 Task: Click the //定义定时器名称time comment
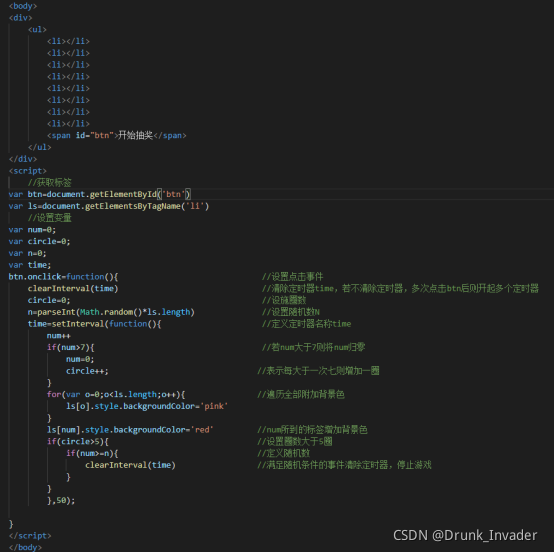[306, 324]
